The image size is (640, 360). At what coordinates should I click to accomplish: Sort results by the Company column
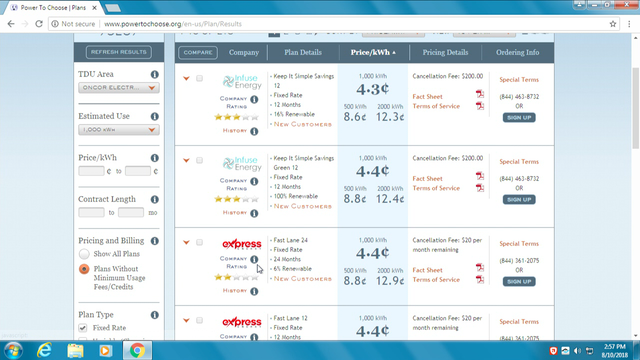244,53
